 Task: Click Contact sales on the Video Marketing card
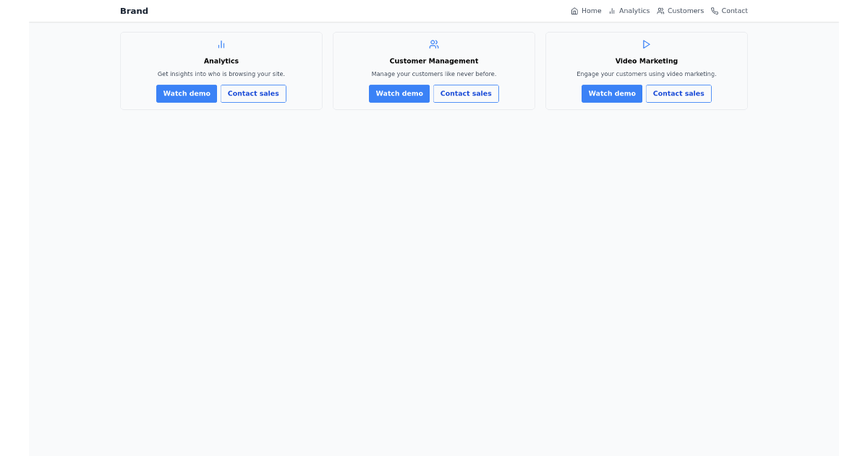678,93
